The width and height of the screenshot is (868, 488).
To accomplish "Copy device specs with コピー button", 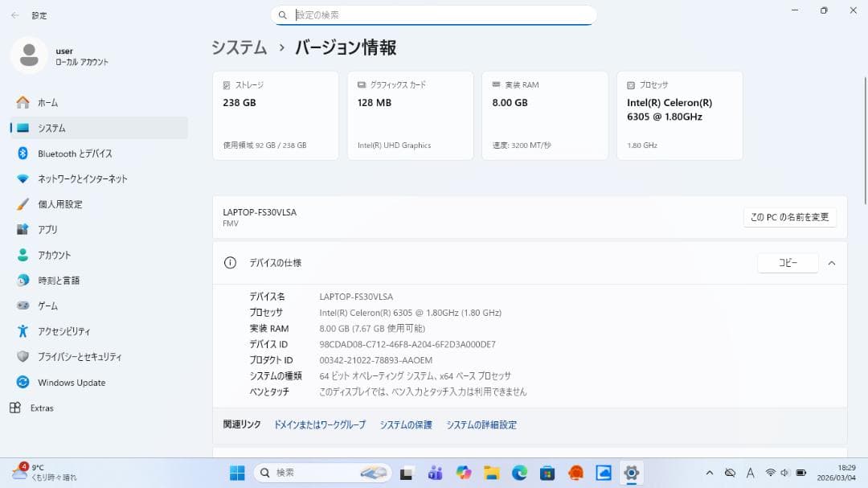I will [788, 263].
